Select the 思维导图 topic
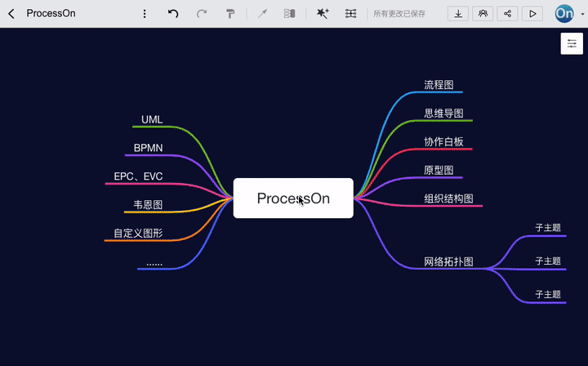 443,114
